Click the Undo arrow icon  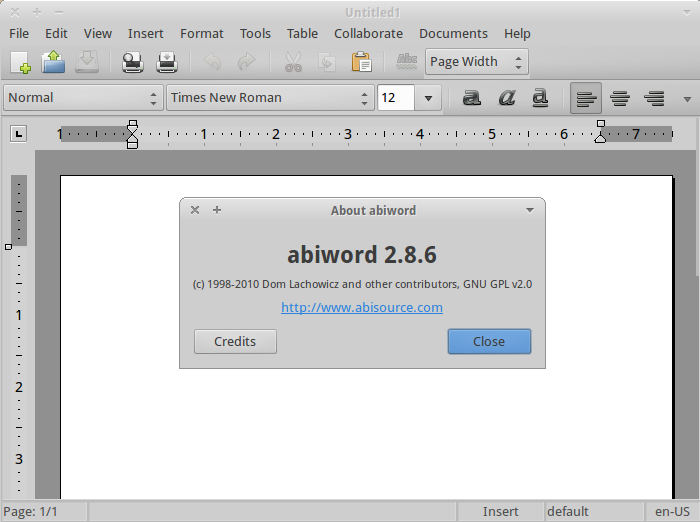point(212,62)
